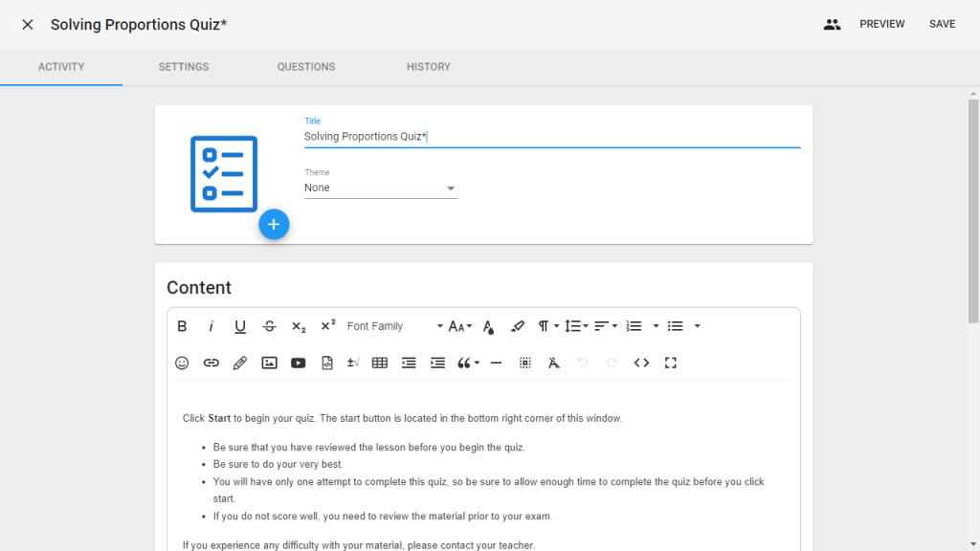Save the quiz with the Save button
This screenshot has width=980, height=551.
click(942, 24)
